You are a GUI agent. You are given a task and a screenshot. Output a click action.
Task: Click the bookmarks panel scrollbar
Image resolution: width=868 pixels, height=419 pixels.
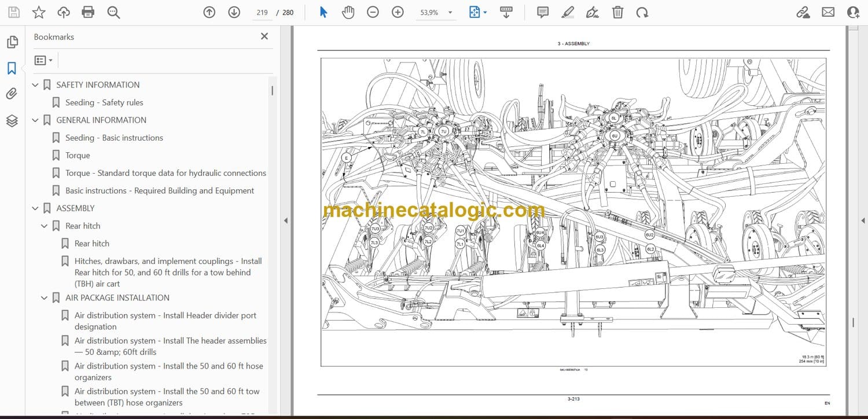pos(272,90)
